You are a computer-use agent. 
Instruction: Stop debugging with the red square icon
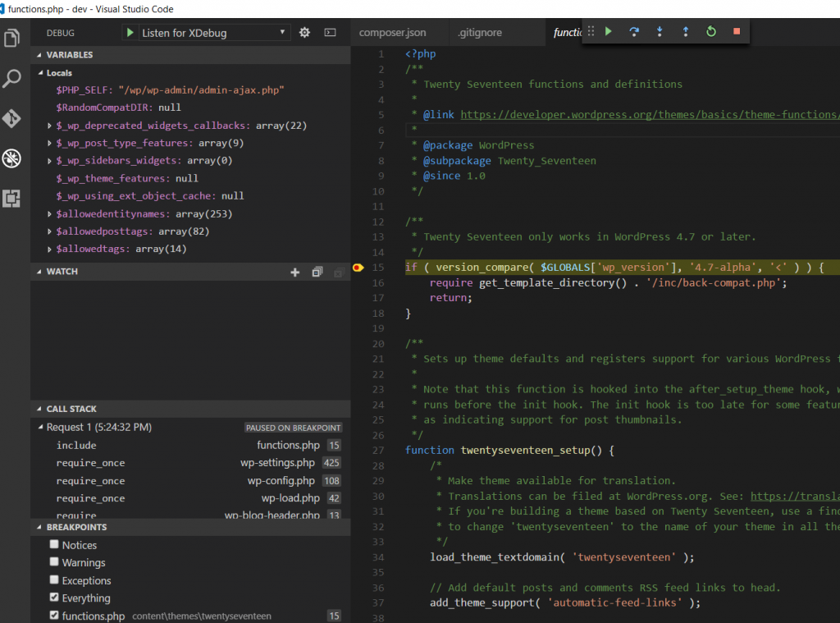tap(736, 30)
